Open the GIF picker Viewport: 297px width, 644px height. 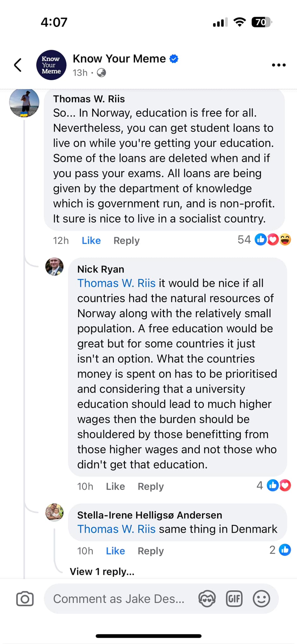[x=234, y=598]
